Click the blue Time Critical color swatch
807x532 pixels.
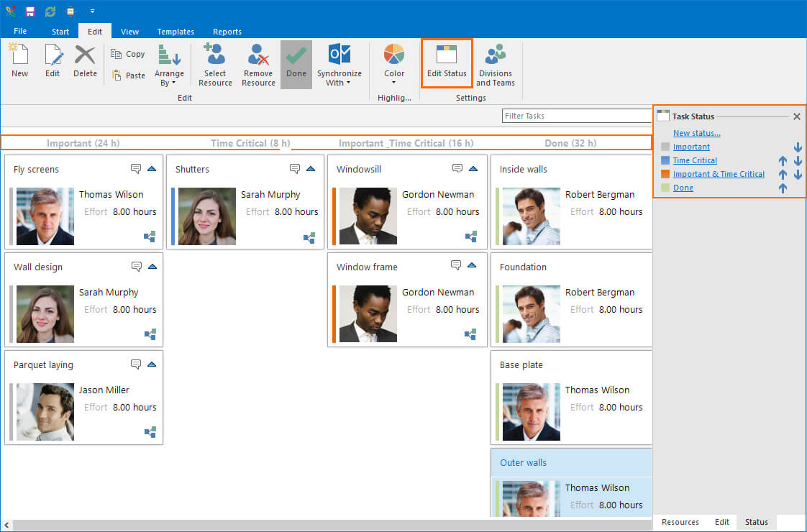(665, 160)
